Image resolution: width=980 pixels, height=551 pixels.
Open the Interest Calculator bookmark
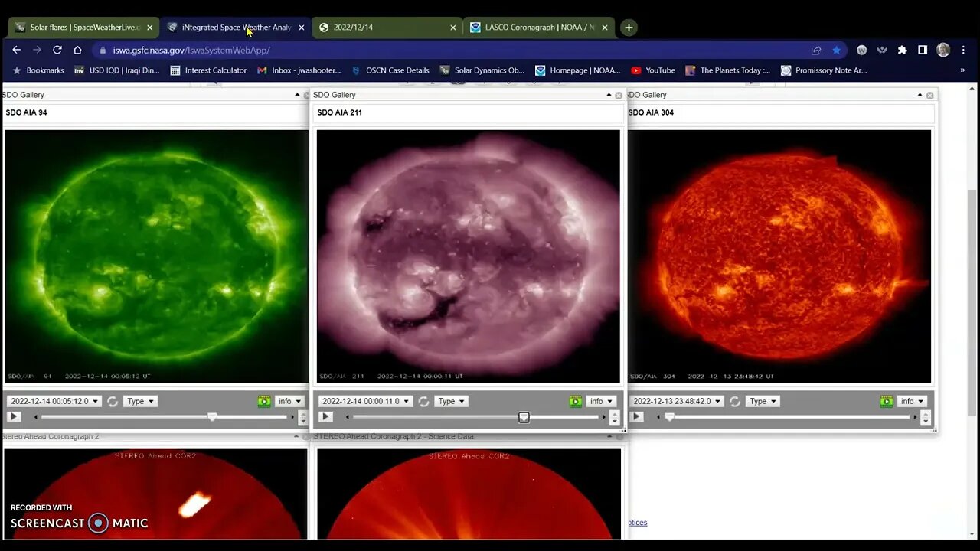tap(207, 70)
